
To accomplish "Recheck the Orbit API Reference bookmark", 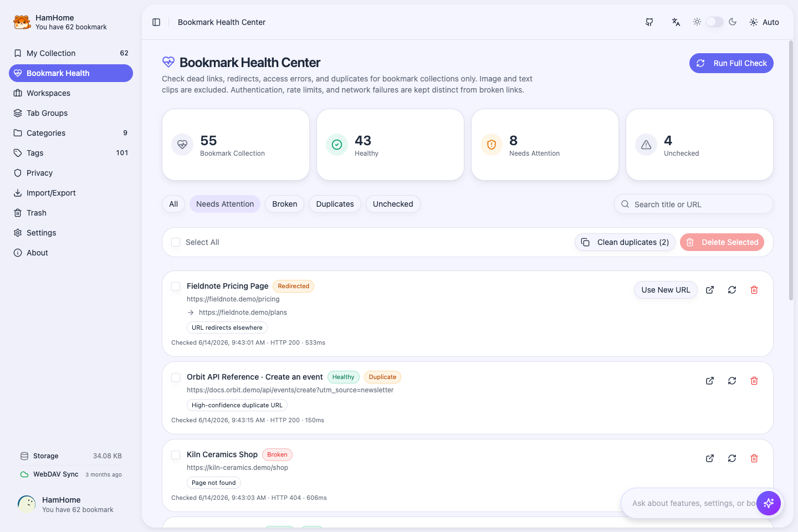I will pos(732,381).
